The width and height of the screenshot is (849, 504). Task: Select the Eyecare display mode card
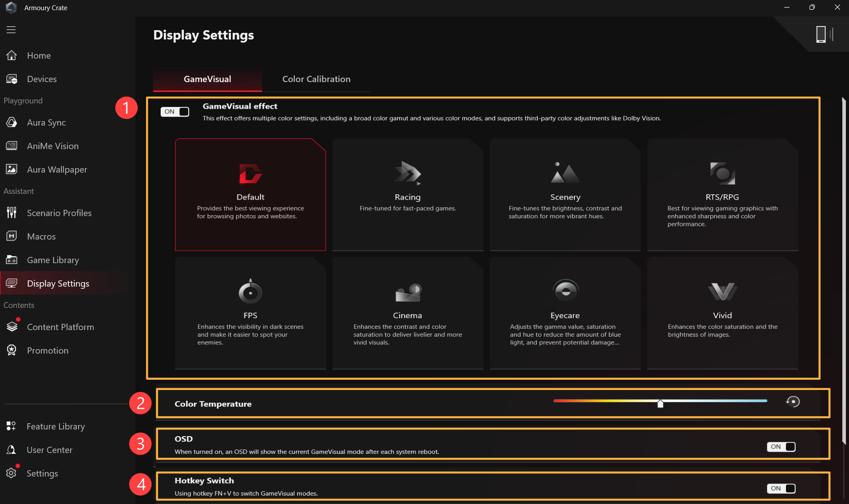(x=565, y=313)
